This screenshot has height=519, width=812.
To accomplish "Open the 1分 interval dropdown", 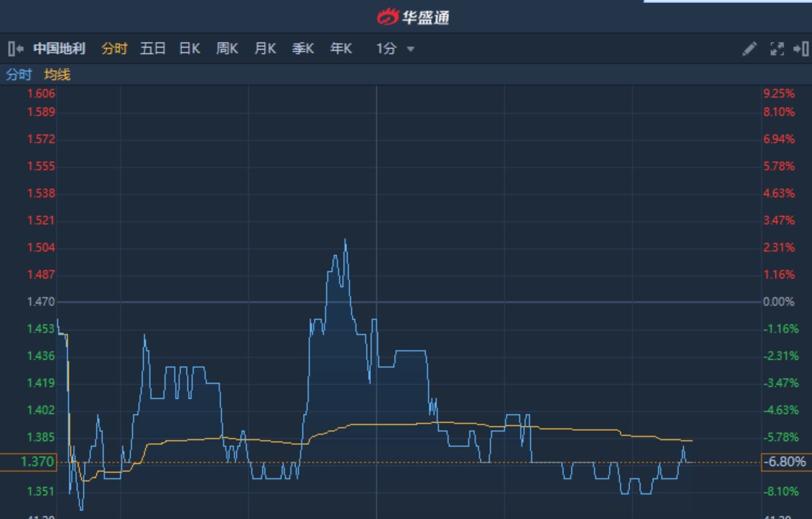I will [x=388, y=48].
